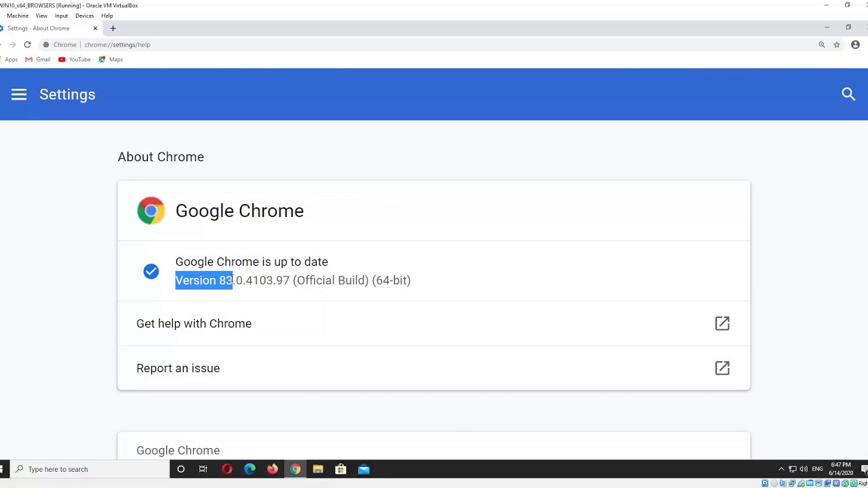
Task: Open Cortana circle icon on taskbar
Action: click(181, 469)
